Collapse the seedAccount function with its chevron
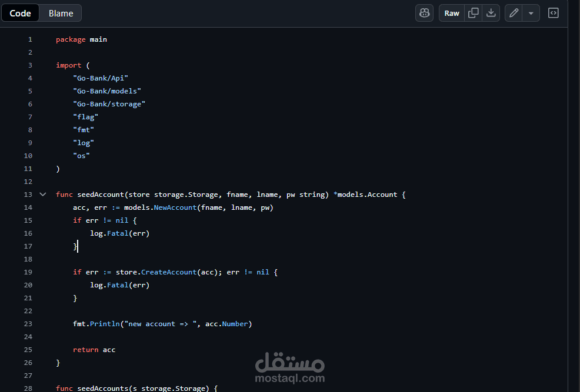The image size is (580, 392). point(42,194)
